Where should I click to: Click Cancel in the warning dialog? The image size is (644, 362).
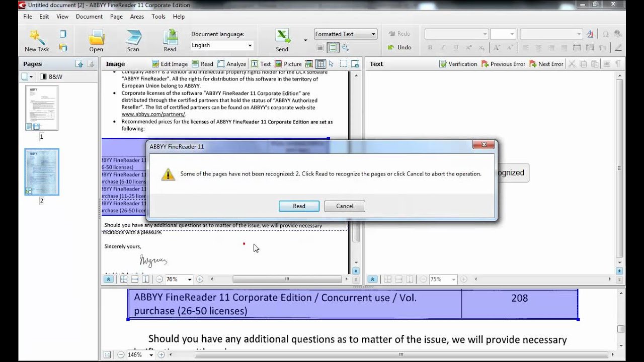pos(345,206)
